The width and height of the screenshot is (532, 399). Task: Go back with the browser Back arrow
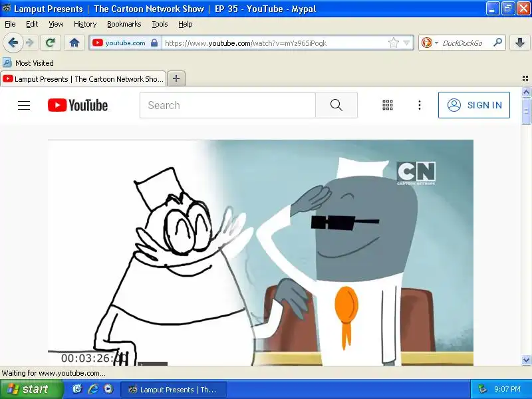[13, 43]
